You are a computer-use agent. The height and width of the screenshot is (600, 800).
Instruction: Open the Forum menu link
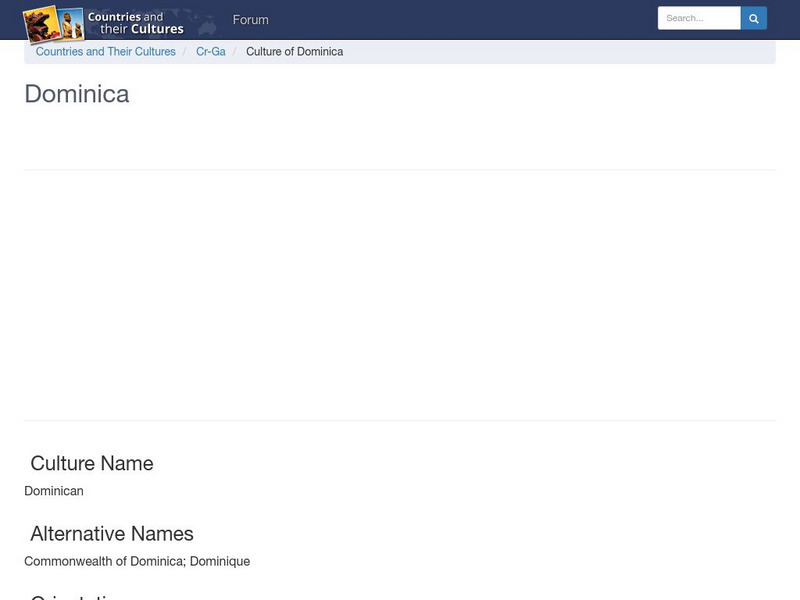251,20
